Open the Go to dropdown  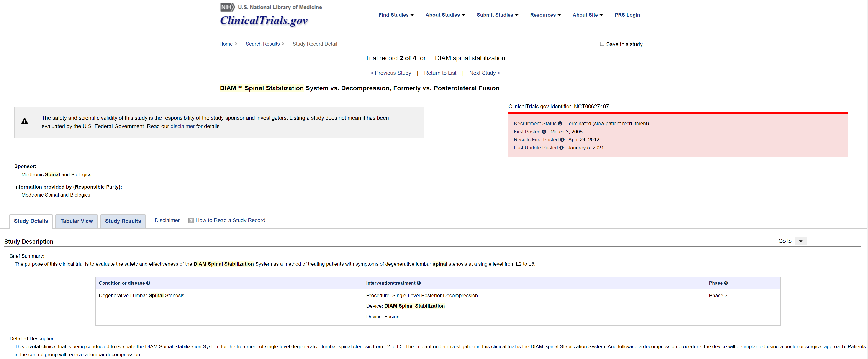pos(801,241)
